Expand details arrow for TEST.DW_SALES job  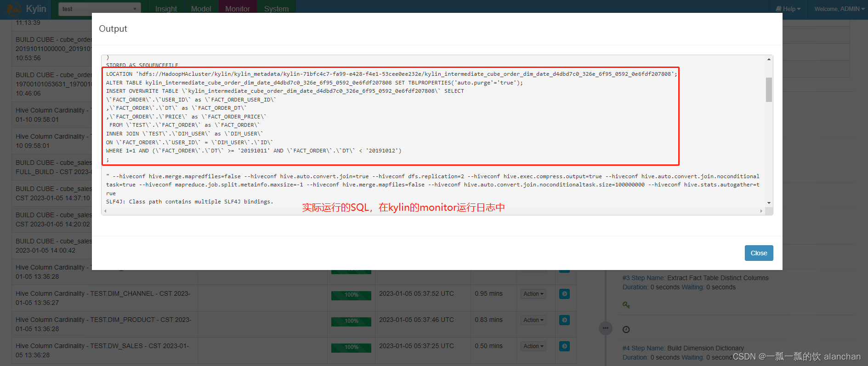click(565, 346)
